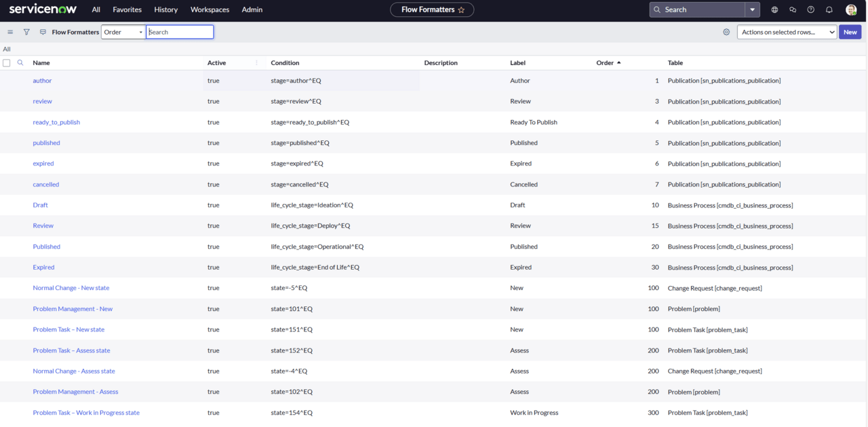Image resolution: width=868 pixels, height=427 pixels.
Task: Expand the Order search field dropdown
Action: click(123, 32)
